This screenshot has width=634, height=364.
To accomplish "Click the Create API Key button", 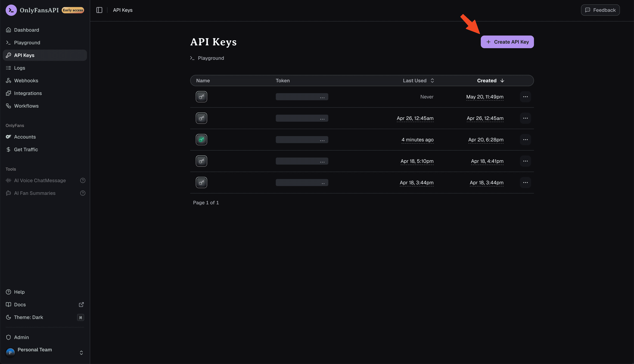I will [507, 42].
